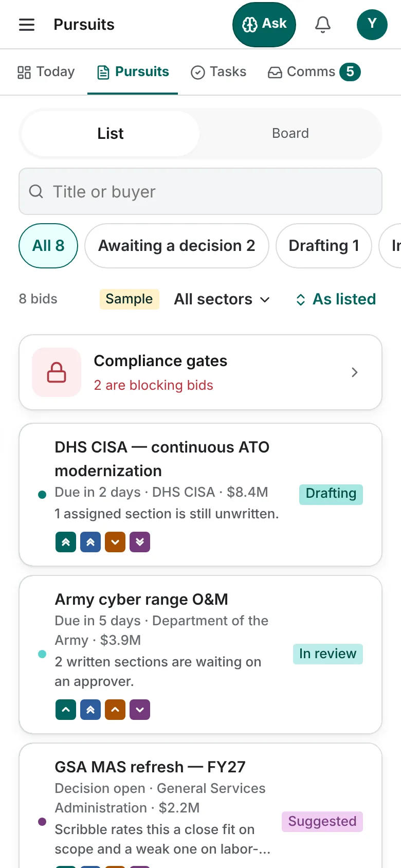
Task: Switch to List view
Action: [111, 134]
